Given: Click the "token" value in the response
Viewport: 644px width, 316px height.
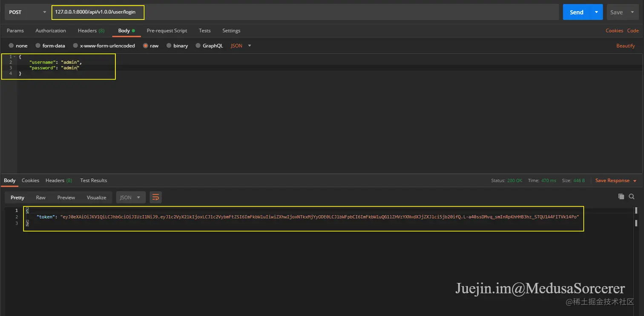Looking at the screenshot, I should click(320, 217).
